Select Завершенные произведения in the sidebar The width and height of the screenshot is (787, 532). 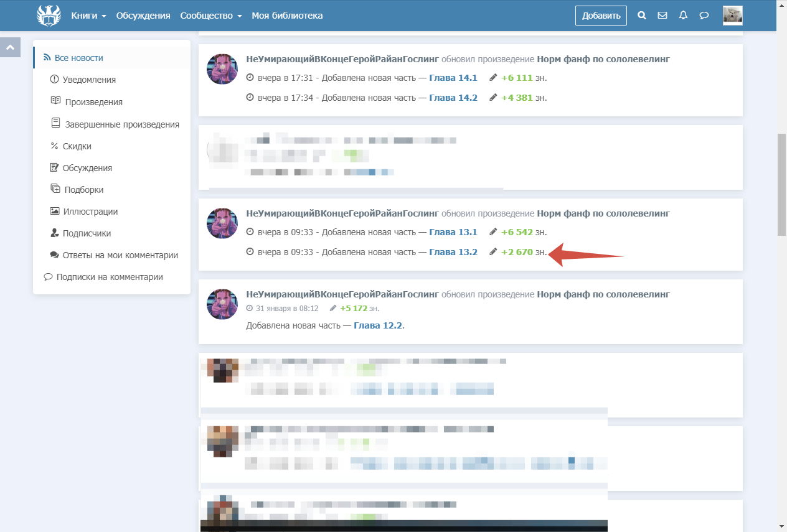[122, 124]
